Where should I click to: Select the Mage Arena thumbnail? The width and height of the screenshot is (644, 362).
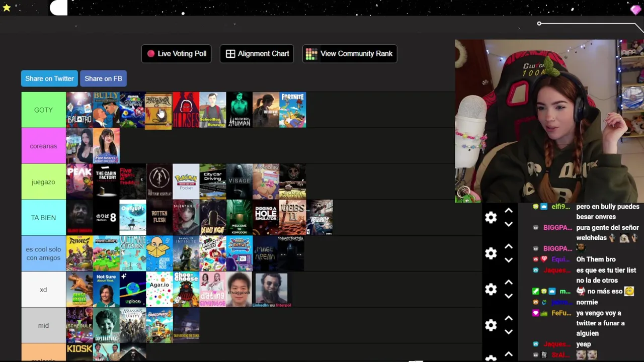pyautogui.click(x=266, y=253)
